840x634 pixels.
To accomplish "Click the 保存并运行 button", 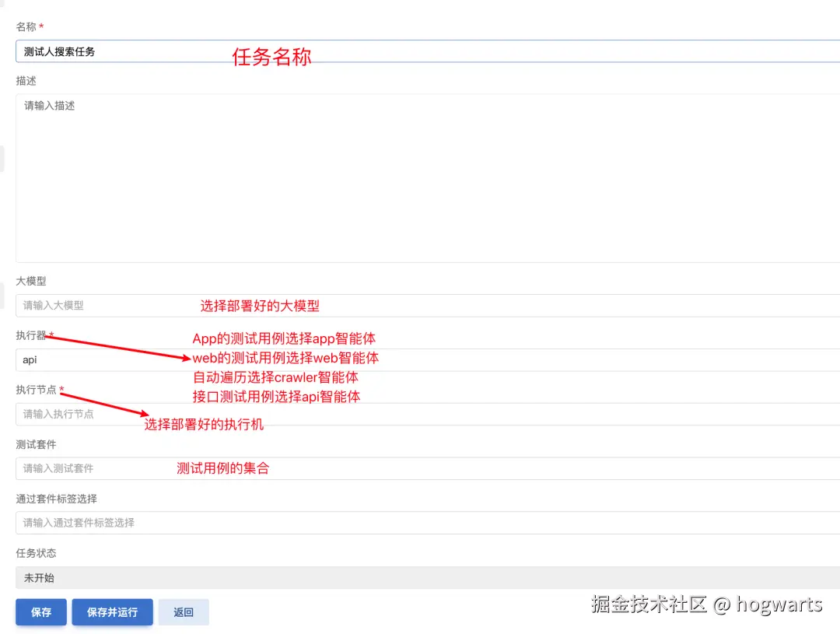I will [112, 612].
